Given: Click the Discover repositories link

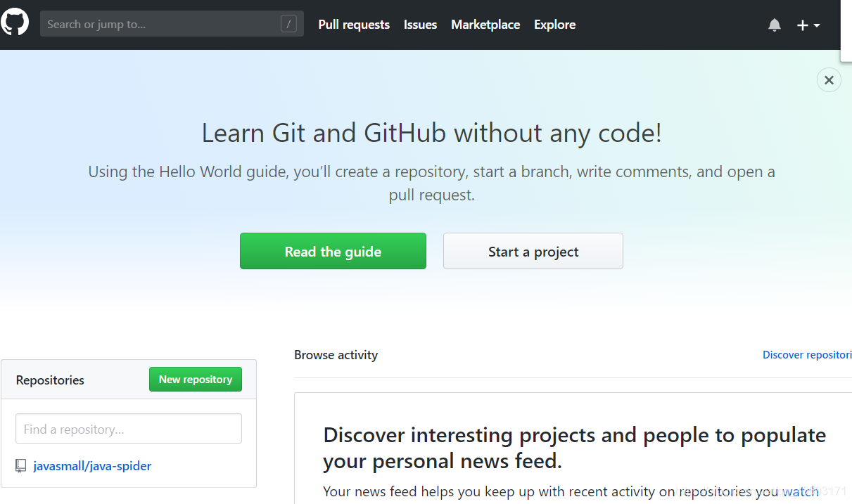Looking at the screenshot, I should 807,354.
